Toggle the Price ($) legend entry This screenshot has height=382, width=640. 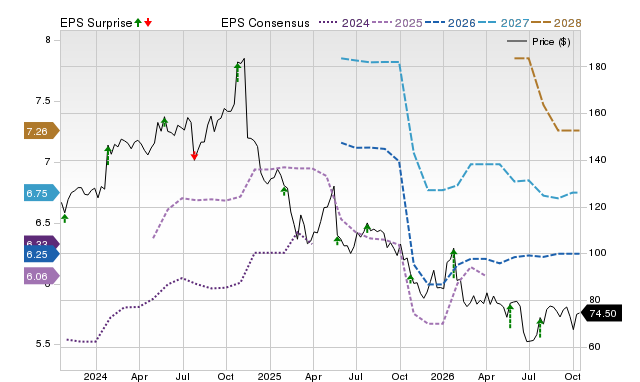(538, 42)
